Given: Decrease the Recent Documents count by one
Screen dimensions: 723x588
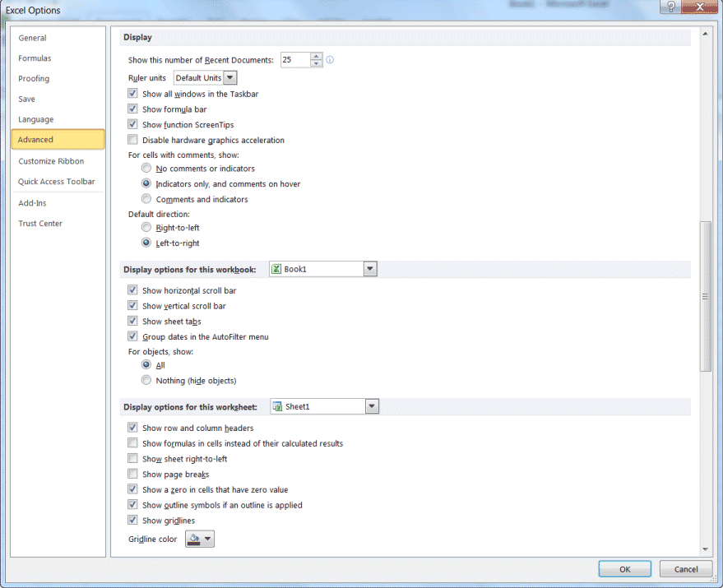Looking at the screenshot, I should 317,63.
